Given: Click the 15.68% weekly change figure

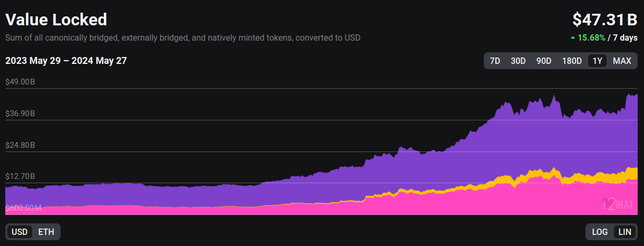Looking at the screenshot, I should 591,38.
